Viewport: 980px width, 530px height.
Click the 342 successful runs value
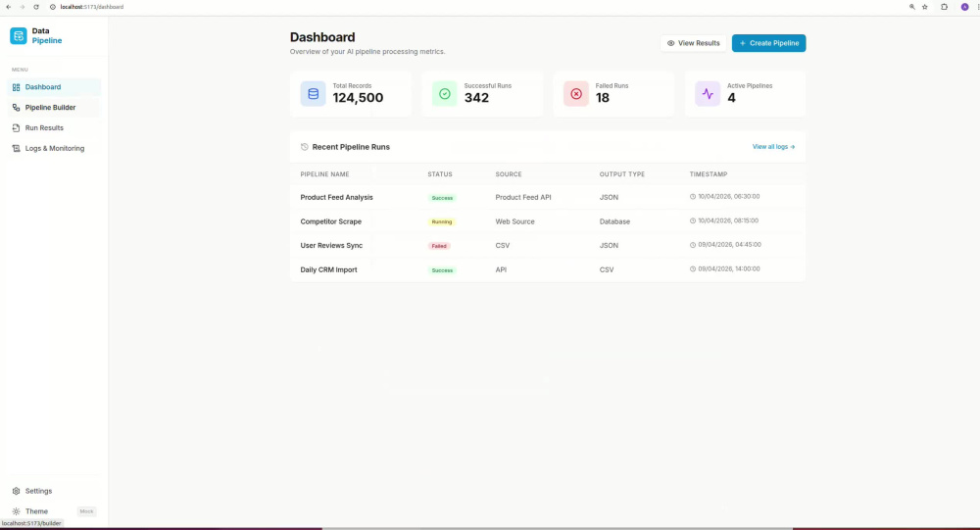click(476, 98)
